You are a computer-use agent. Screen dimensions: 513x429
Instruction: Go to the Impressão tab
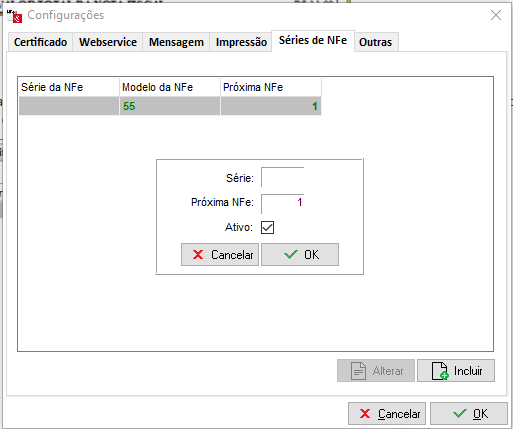(241, 42)
